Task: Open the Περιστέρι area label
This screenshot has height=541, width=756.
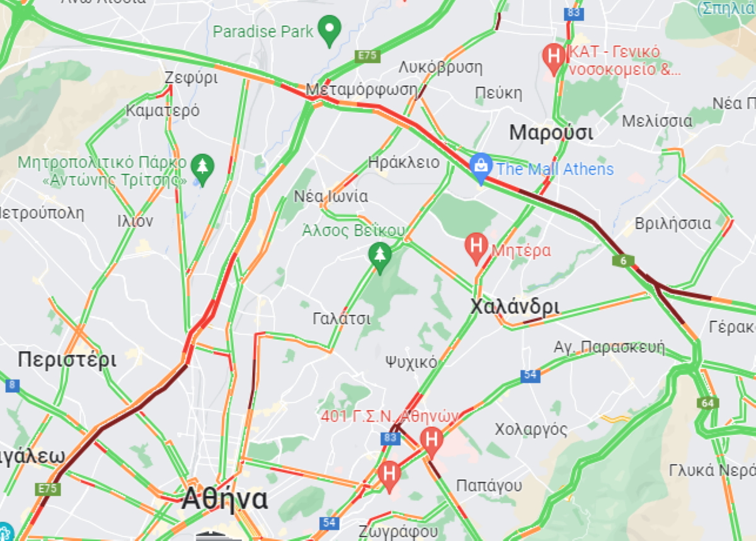Action: 67,360
